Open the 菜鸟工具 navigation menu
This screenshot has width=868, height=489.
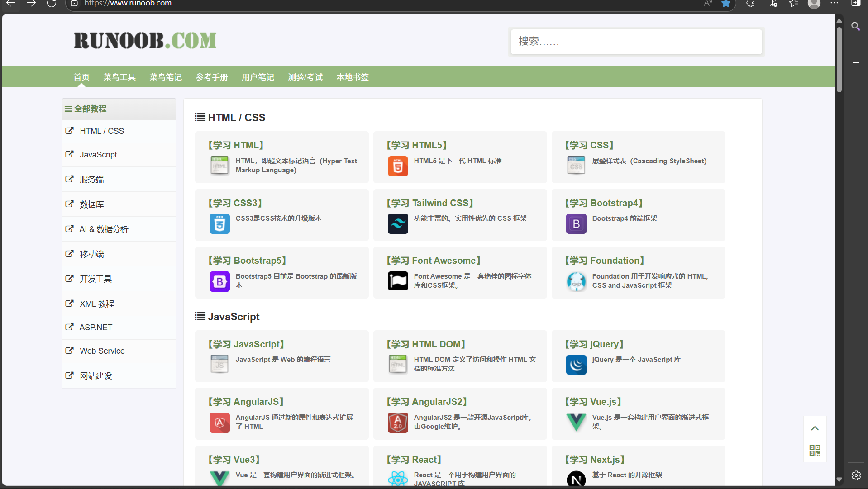click(119, 77)
